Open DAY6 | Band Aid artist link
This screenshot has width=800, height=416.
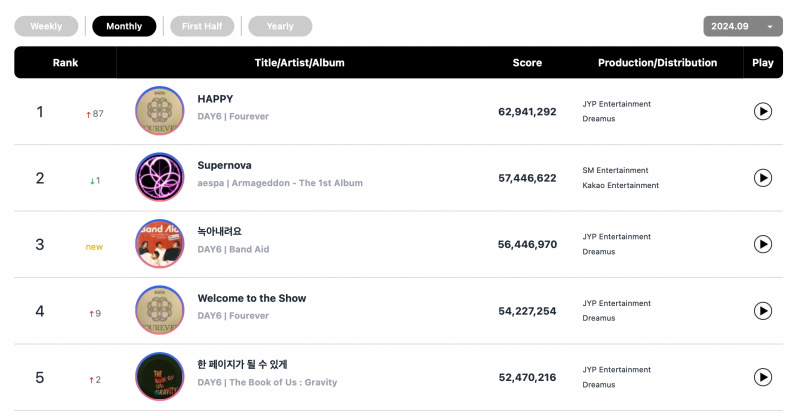tap(233, 249)
